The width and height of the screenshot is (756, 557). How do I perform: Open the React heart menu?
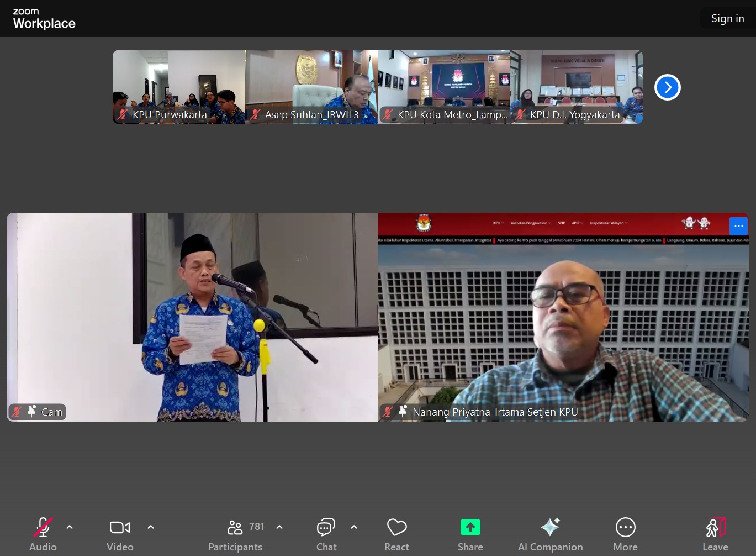click(396, 534)
